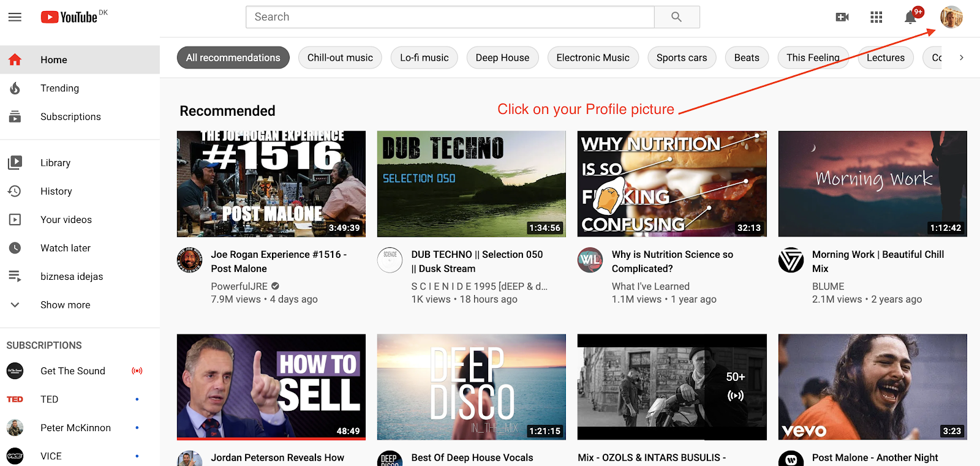
Task: Visit the BLUME channel name
Action: click(x=828, y=286)
